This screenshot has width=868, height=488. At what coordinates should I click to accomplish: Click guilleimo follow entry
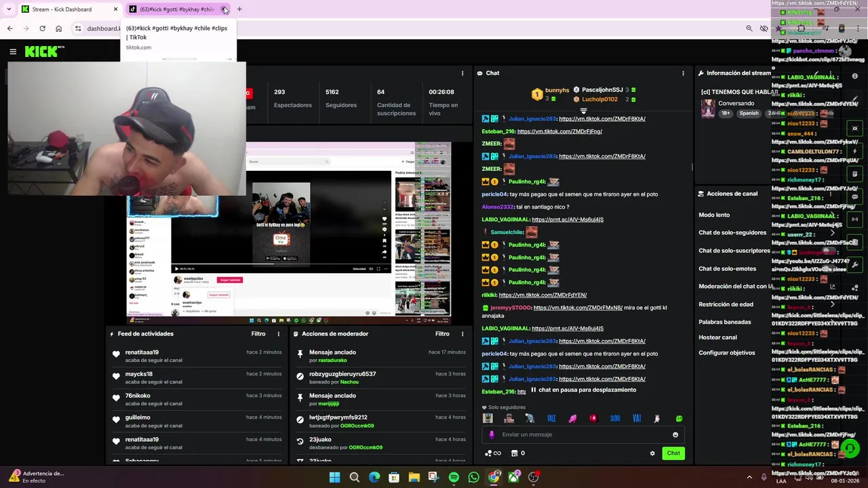coord(197,422)
